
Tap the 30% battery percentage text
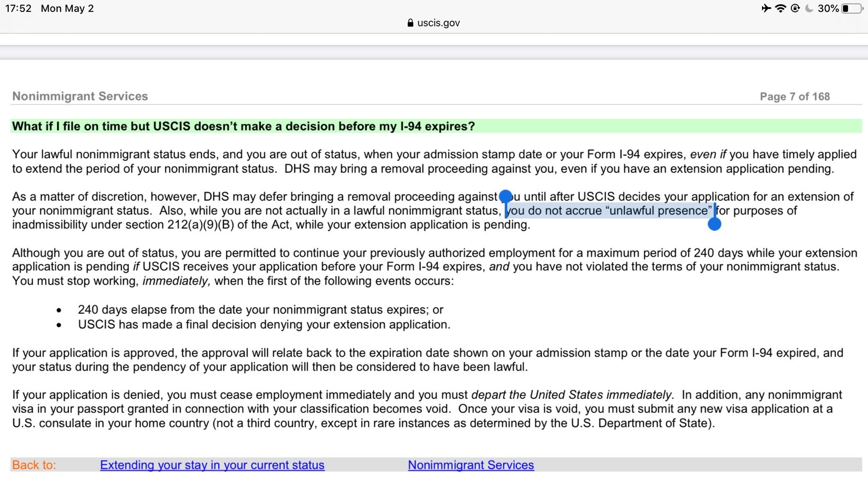pyautogui.click(x=828, y=9)
